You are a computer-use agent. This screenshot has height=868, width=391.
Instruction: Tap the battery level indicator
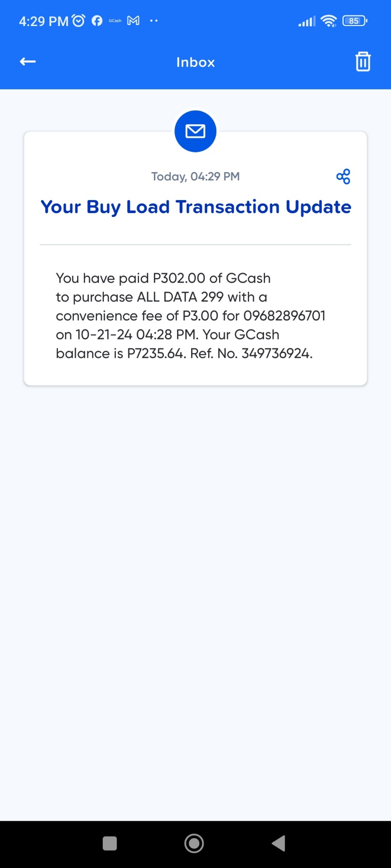click(355, 21)
